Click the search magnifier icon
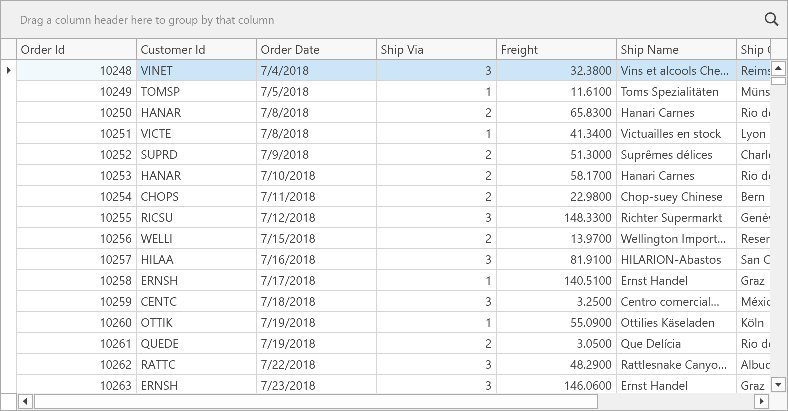Image resolution: width=788 pixels, height=411 pixels. coord(771,19)
